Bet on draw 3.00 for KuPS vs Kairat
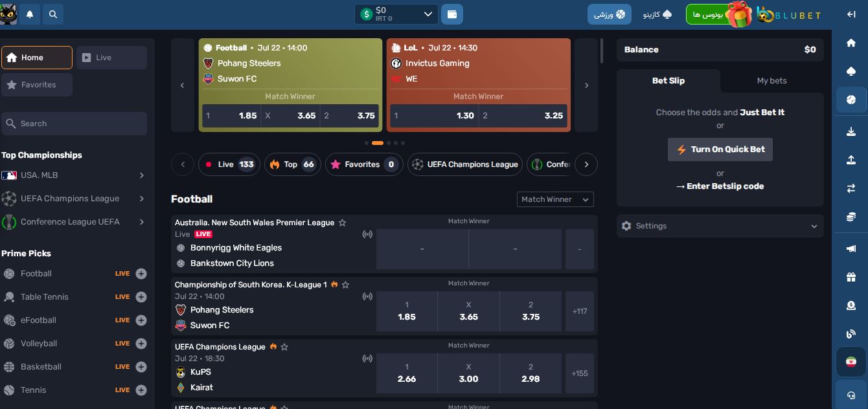This screenshot has width=868, height=409. 468,373
